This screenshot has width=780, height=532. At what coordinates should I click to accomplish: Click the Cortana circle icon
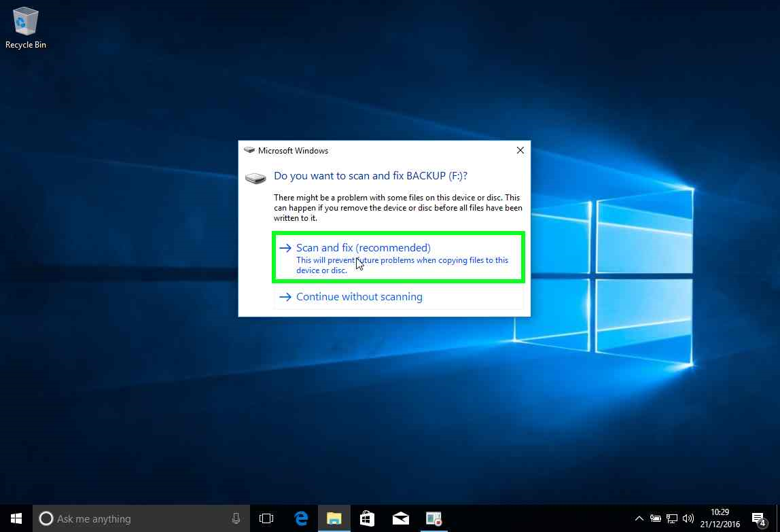tap(46, 518)
